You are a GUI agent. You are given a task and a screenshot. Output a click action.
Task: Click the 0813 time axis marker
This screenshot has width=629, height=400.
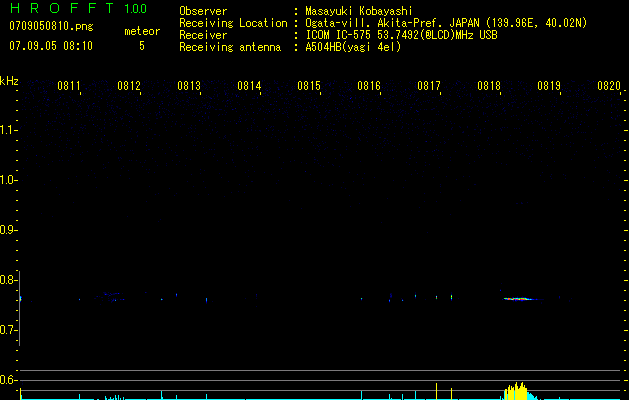tap(189, 85)
